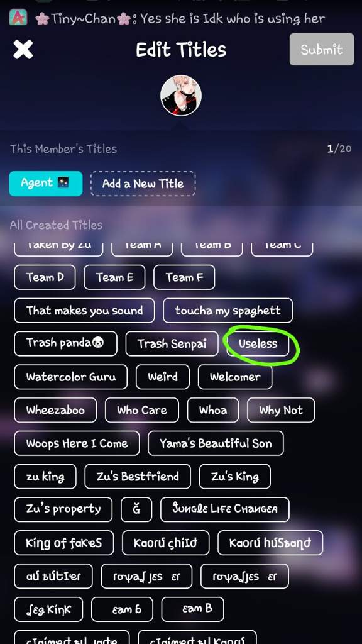The height and width of the screenshot is (644, 362).
Task: Select the Team D title
Action: click(45, 277)
